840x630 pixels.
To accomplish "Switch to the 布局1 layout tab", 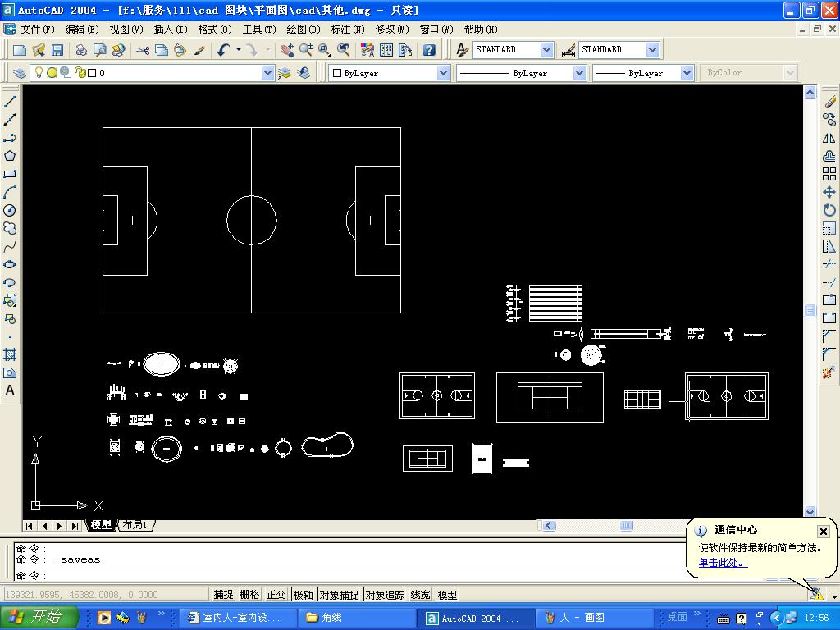I will coord(135,525).
